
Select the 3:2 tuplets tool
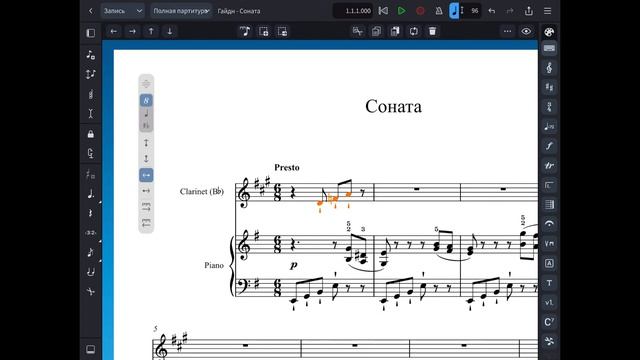pyautogui.click(x=91, y=233)
